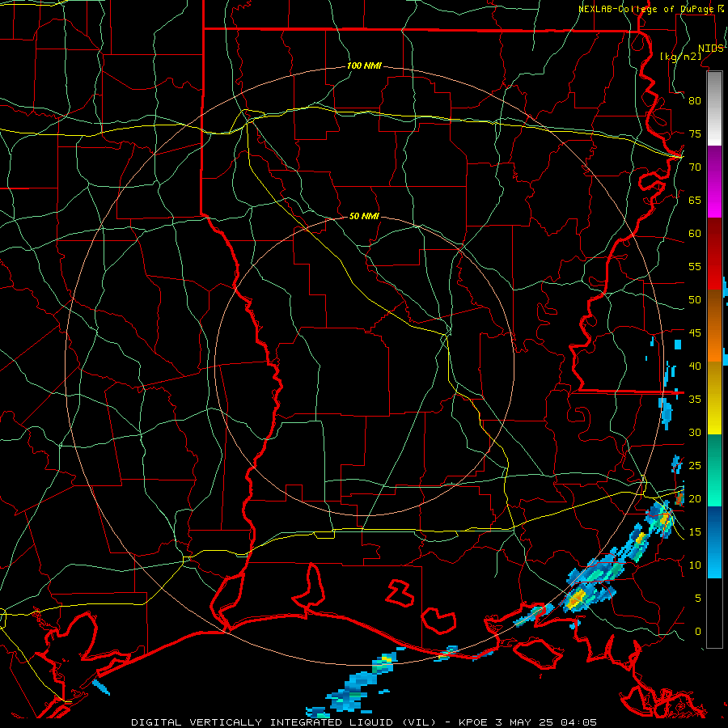This screenshot has height=728, width=728.
Task: Click the white-gray top segment of the color bar
Action: pos(714,108)
